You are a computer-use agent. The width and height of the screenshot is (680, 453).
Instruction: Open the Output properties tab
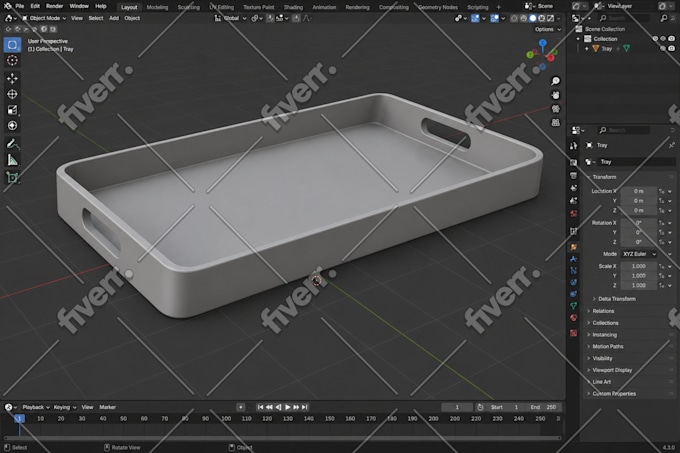[x=573, y=176]
